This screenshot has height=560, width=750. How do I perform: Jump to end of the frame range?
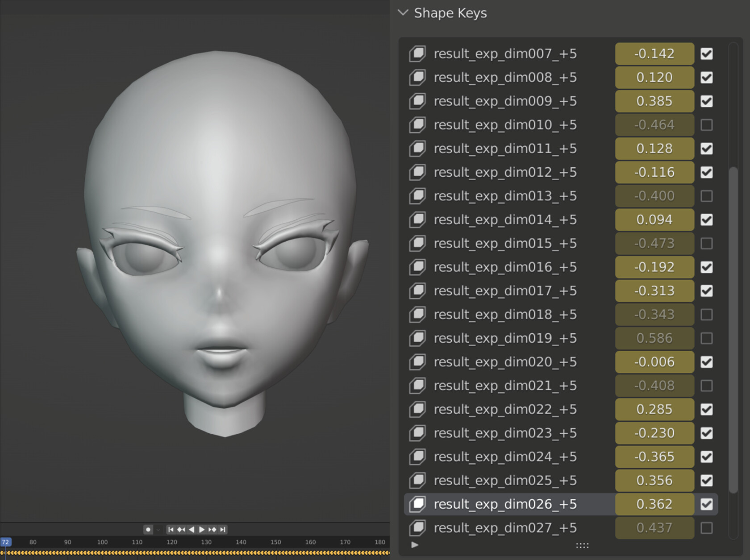pyautogui.click(x=222, y=529)
